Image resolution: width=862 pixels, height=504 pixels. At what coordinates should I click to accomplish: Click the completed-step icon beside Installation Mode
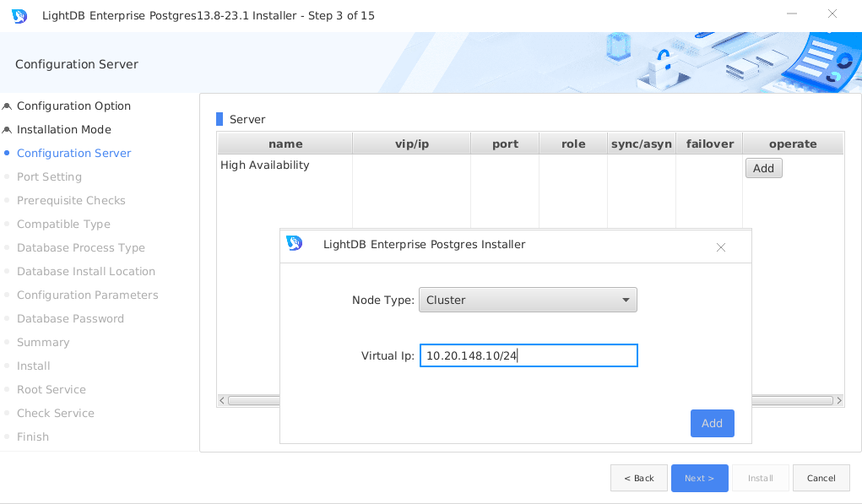point(7,130)
